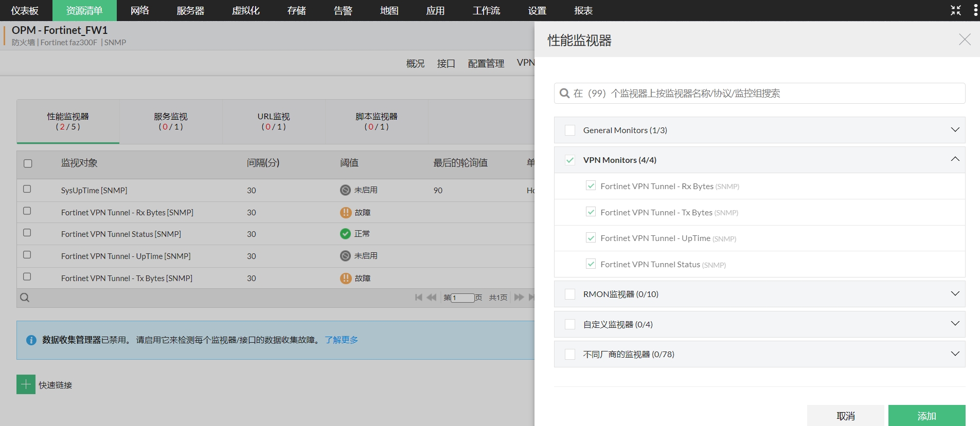This screenshot has height=426, width=980.
Task: Click the 添加 button
Action: coord(926,416)
